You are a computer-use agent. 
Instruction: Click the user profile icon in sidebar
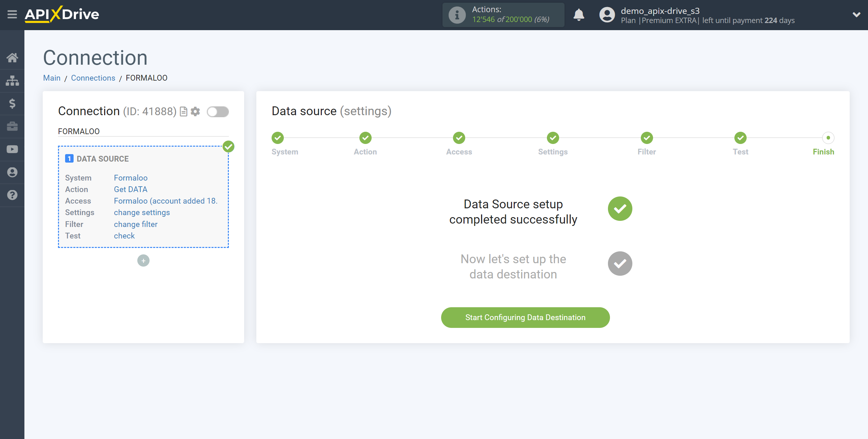coord(12,172)
